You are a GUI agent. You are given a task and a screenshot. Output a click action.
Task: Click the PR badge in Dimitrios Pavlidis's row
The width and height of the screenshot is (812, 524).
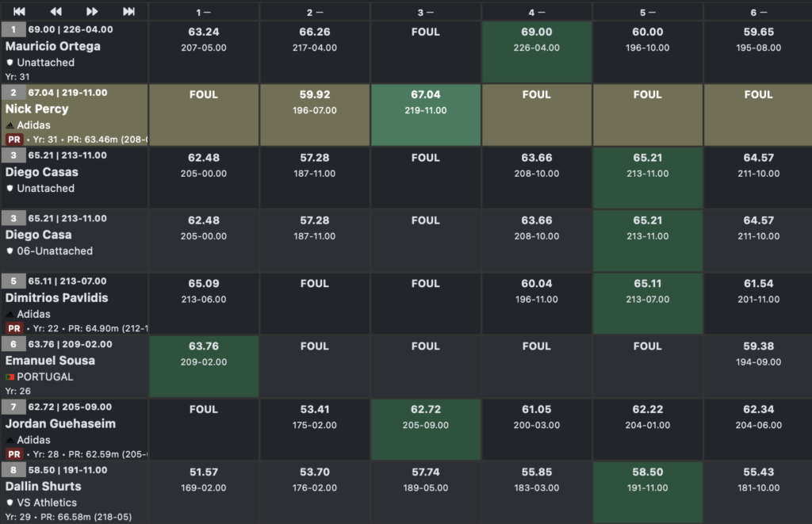(x=13, y=328)
